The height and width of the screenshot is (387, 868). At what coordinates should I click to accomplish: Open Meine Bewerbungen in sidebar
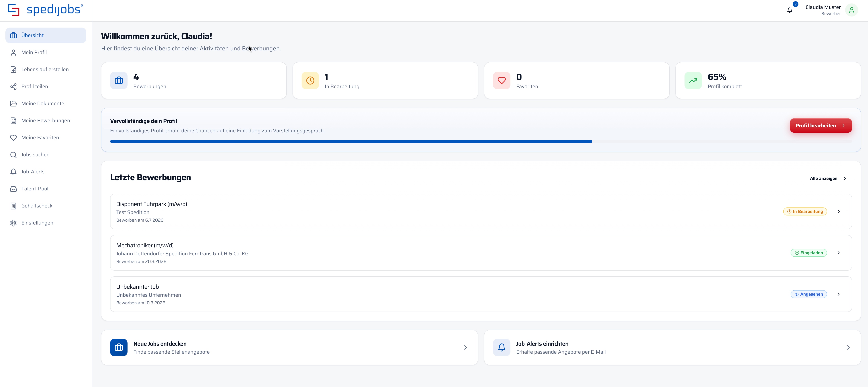pos(46,120)
